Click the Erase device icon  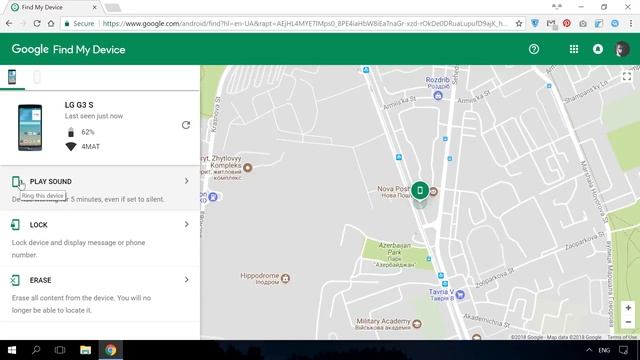click(x=15, y=280)
